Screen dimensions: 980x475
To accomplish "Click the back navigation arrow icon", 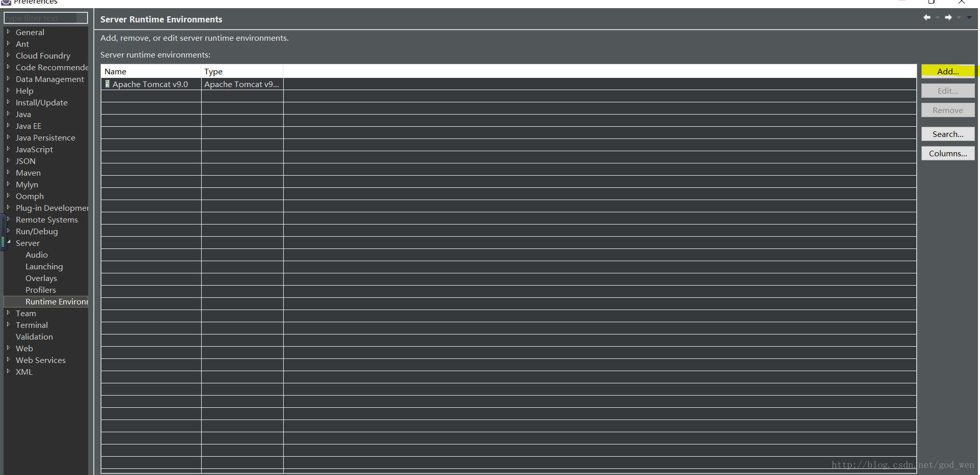I will pyautogui.click(x=927, y=17).
